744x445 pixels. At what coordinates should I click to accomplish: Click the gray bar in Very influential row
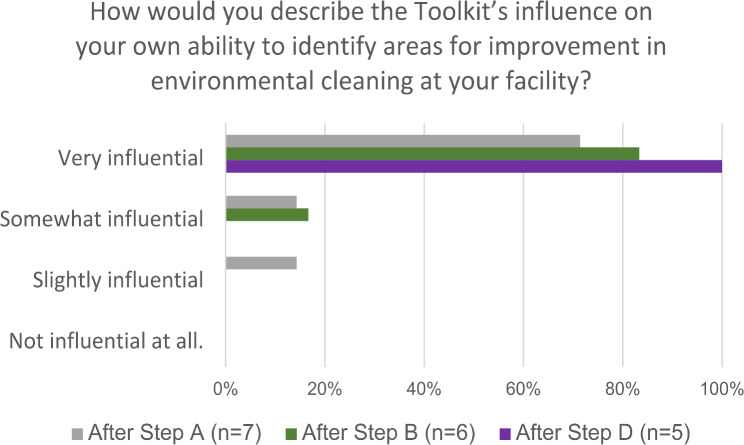point(402,141)
